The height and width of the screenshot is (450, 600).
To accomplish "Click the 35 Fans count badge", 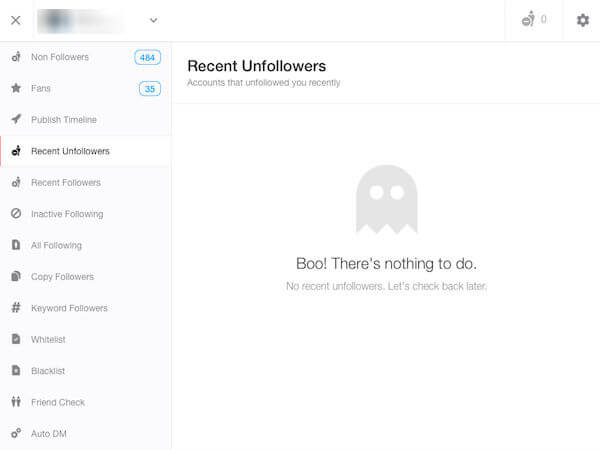I will 149,89.
